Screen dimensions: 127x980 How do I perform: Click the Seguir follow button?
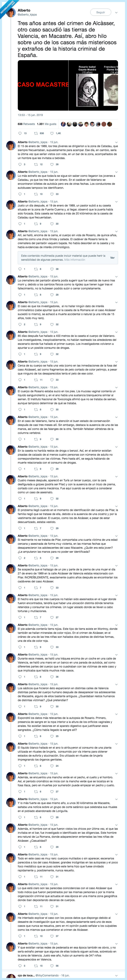[x=100, y=13]
